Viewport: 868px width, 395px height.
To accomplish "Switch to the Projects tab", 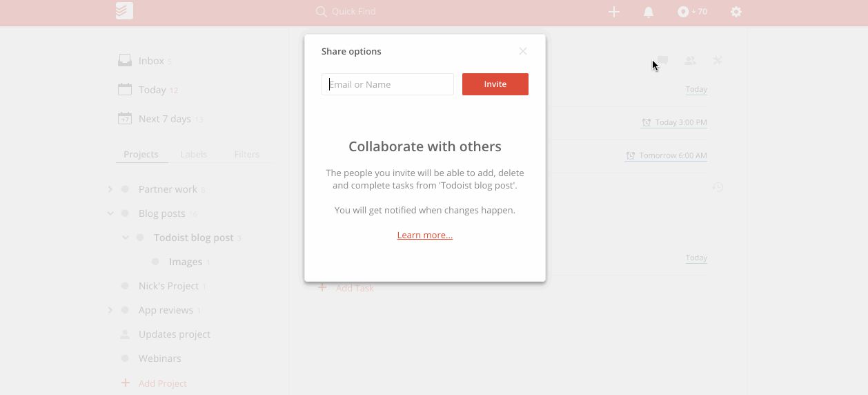I will tap(141, 154).
